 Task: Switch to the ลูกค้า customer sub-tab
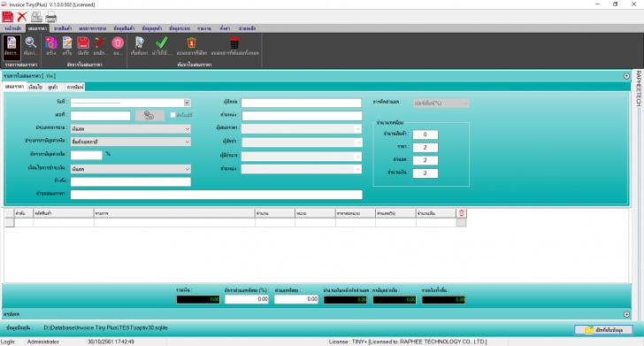coord(52,87)
